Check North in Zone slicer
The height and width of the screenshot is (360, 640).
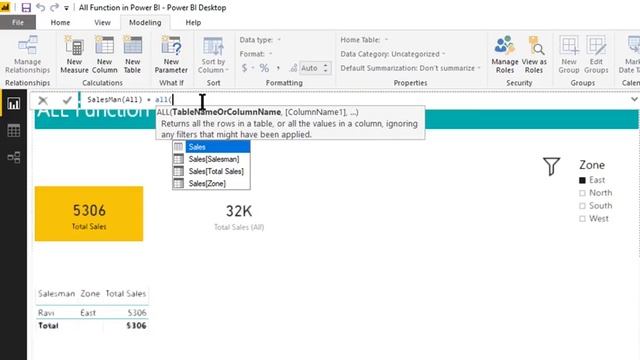(x=582, y=193)
